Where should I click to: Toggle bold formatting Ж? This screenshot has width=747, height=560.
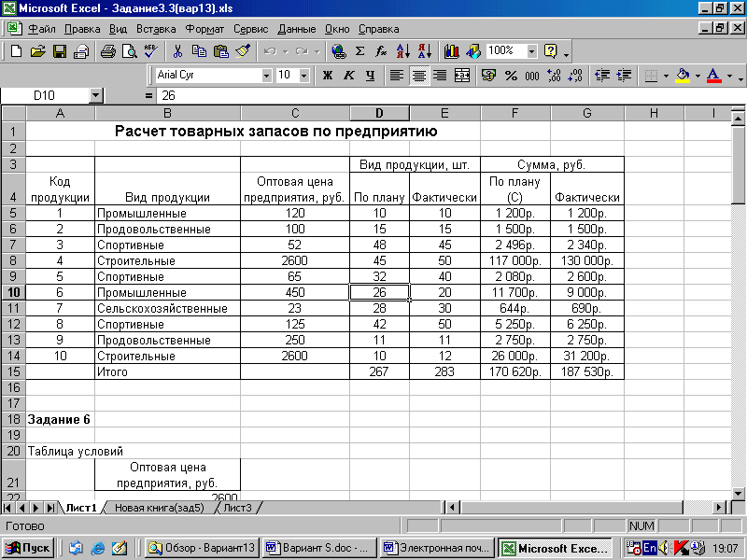pyautogui.click(x=328, y=76)
